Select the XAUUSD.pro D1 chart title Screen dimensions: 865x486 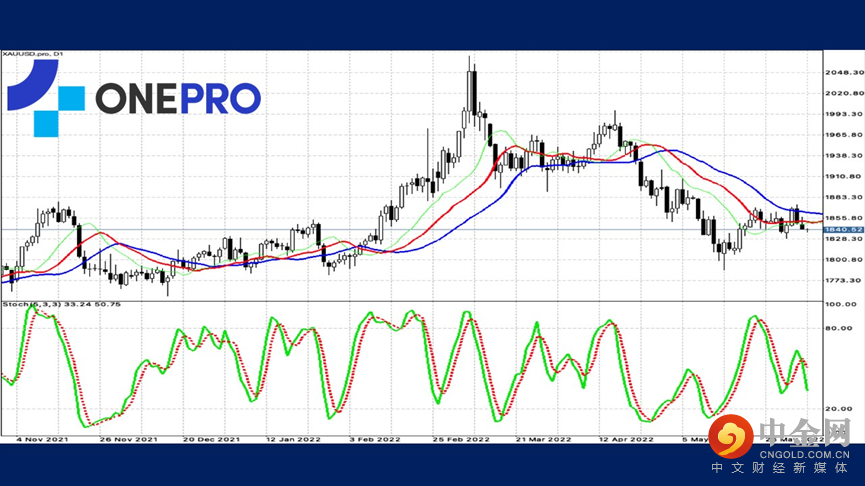point(33,54)
